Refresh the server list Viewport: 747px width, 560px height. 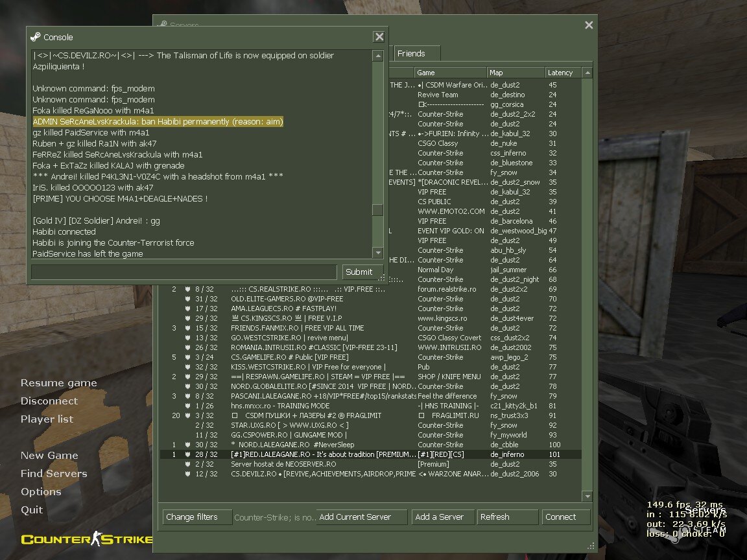(x=507, y=517)
